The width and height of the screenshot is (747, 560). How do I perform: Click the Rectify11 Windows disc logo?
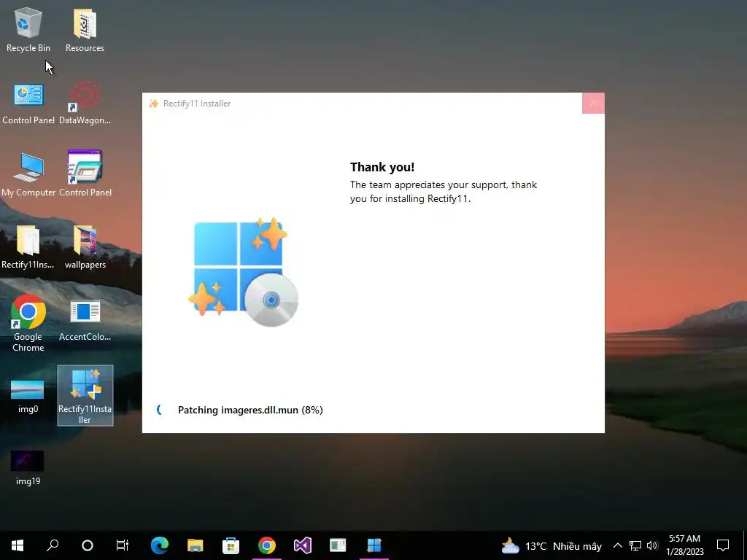[x=243, y=271]
